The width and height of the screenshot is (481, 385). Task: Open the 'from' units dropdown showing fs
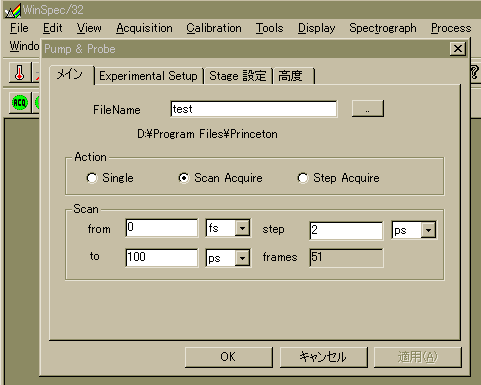pos(242,228)
